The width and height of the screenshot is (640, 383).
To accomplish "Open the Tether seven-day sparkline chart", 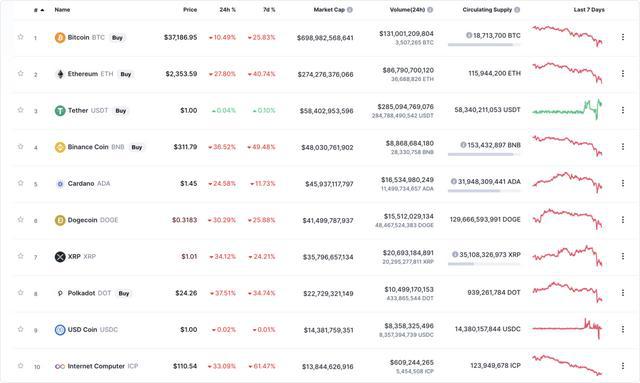I will (x=567, y=109).
